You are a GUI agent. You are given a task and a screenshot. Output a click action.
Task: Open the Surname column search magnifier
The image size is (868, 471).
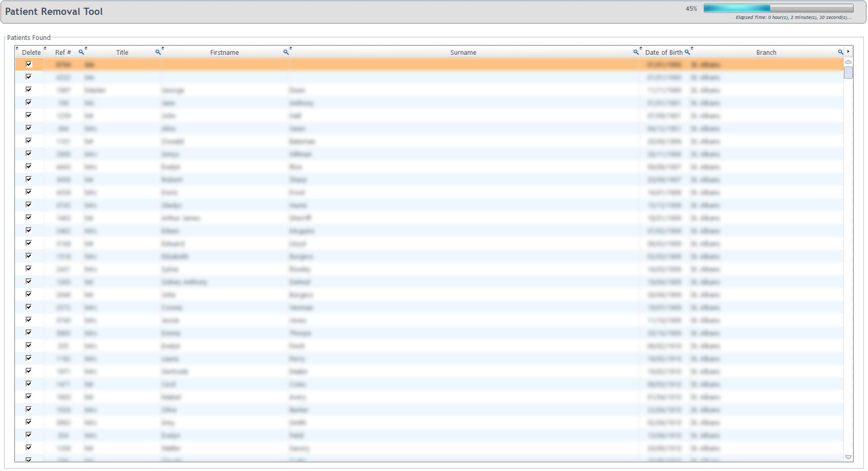click(x=636, y=52)
